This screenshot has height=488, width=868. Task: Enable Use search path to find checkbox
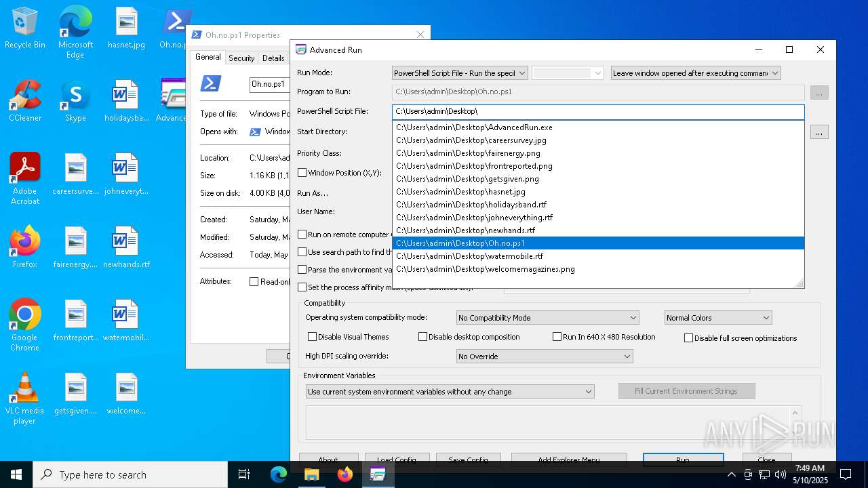(x=302, y=252)
